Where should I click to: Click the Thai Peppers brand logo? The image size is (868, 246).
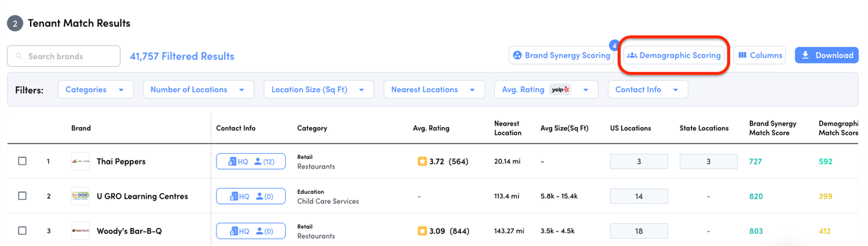tap(80, 161)
